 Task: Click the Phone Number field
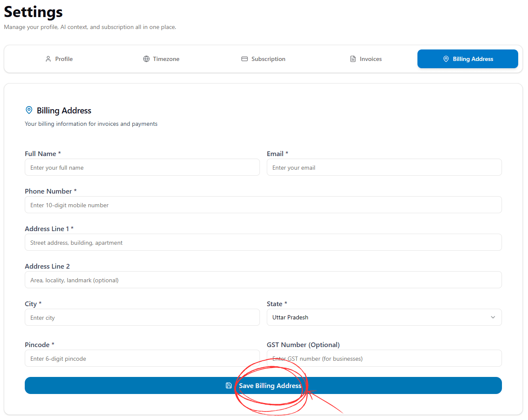coord(263,205)
